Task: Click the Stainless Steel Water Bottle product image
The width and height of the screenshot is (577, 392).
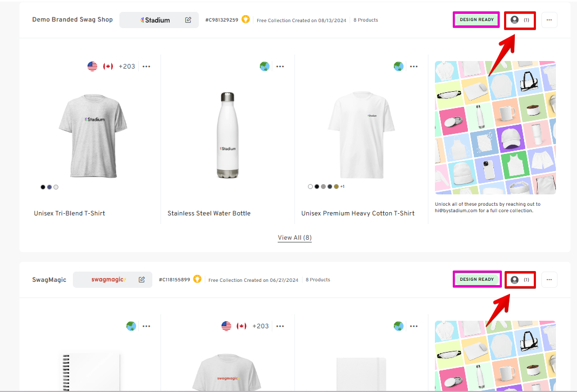Action: coord(227,135)
